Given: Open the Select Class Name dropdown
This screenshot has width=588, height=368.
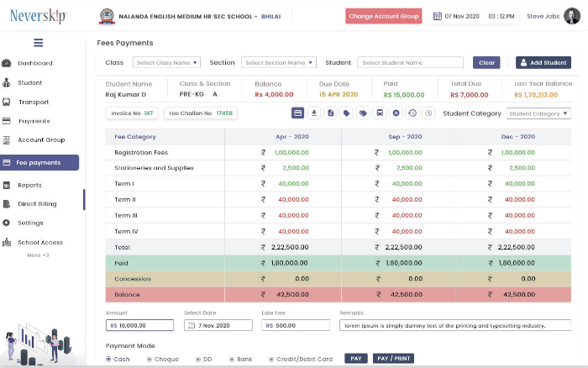Looking at the screenshot, I should [166, 63].
